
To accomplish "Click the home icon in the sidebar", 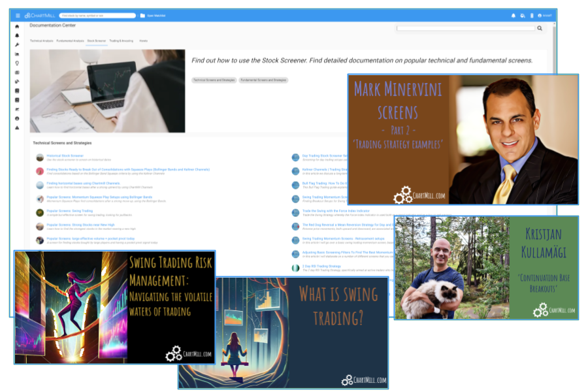I will coord(17,26).
